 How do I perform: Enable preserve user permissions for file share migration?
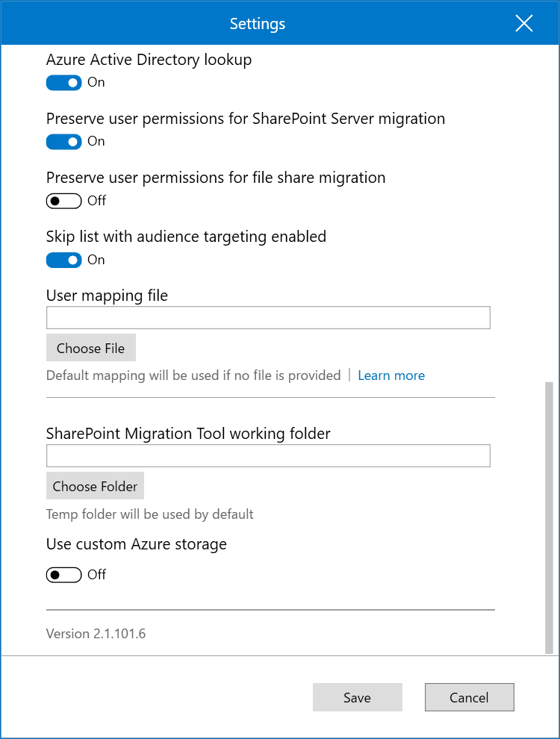[63, 200]
